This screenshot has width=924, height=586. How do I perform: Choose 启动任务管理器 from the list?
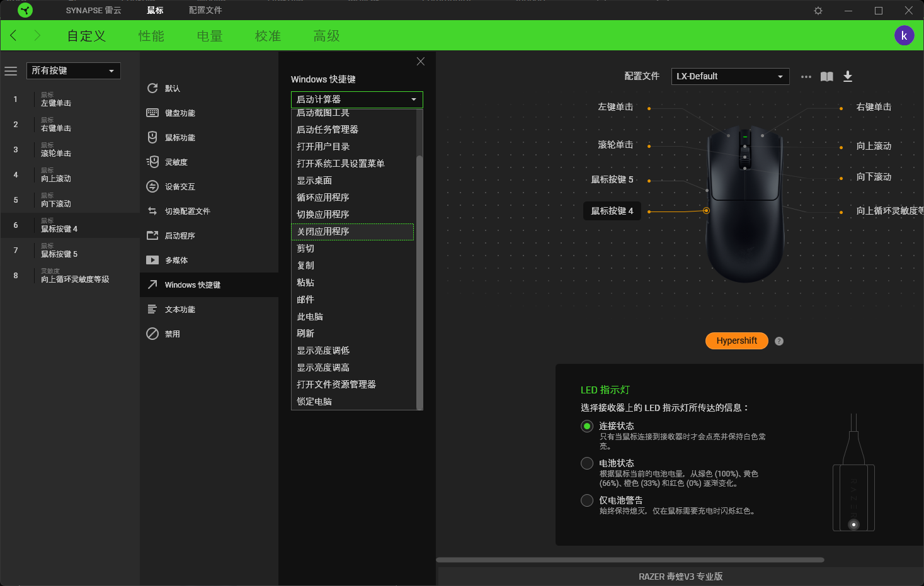point(353,130)
